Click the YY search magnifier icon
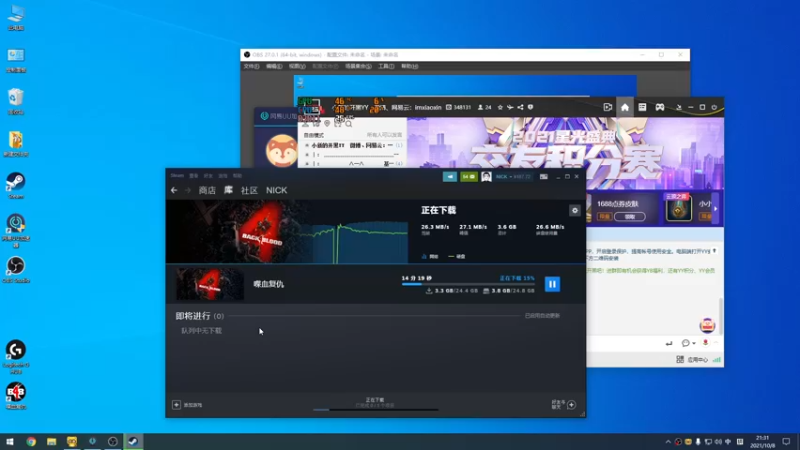 [x=349, y=123]
